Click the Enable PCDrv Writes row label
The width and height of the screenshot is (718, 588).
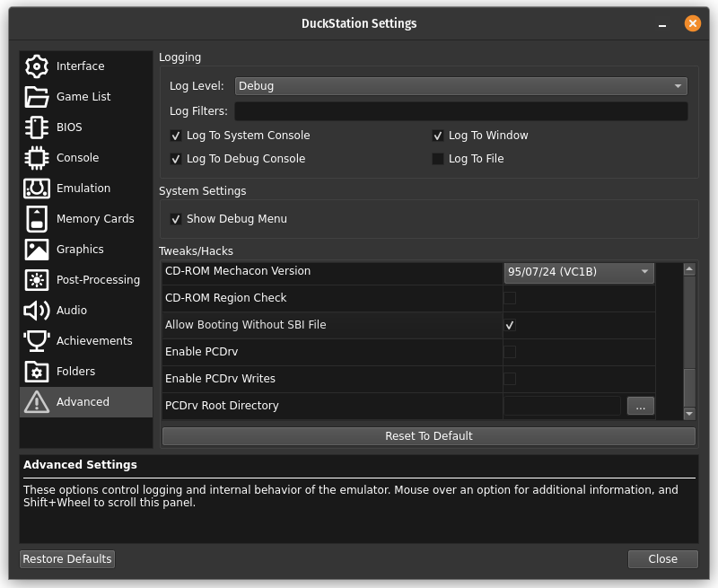(220, 379)
